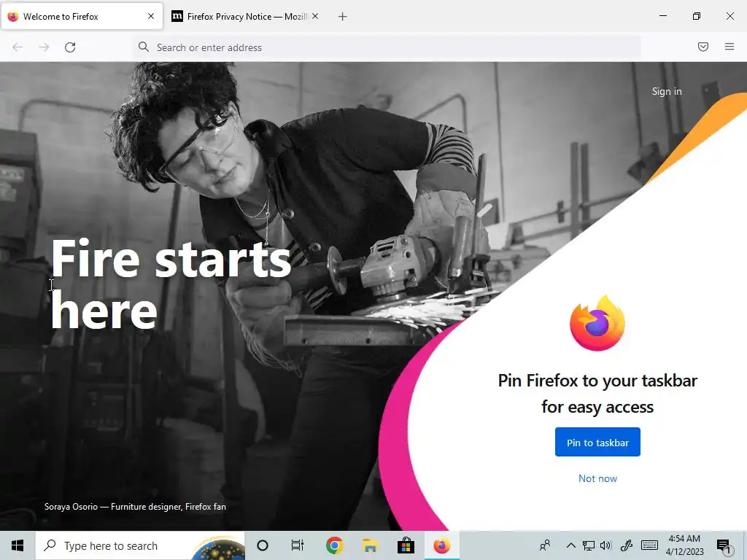This screenshot has height=560, width=747.
Task: Open the Firefox application menu
Action: (x=729, y=47)
